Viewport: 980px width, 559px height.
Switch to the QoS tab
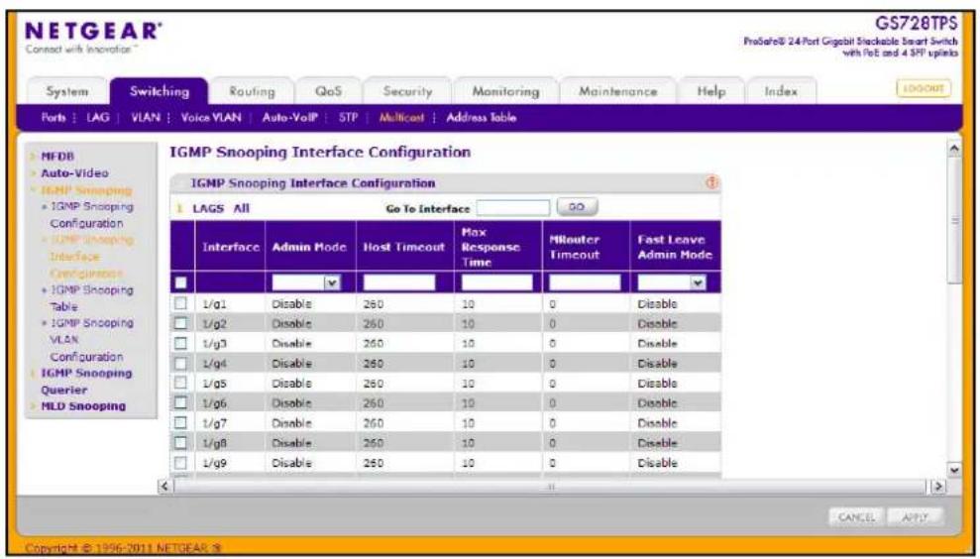tap(328, 91)
